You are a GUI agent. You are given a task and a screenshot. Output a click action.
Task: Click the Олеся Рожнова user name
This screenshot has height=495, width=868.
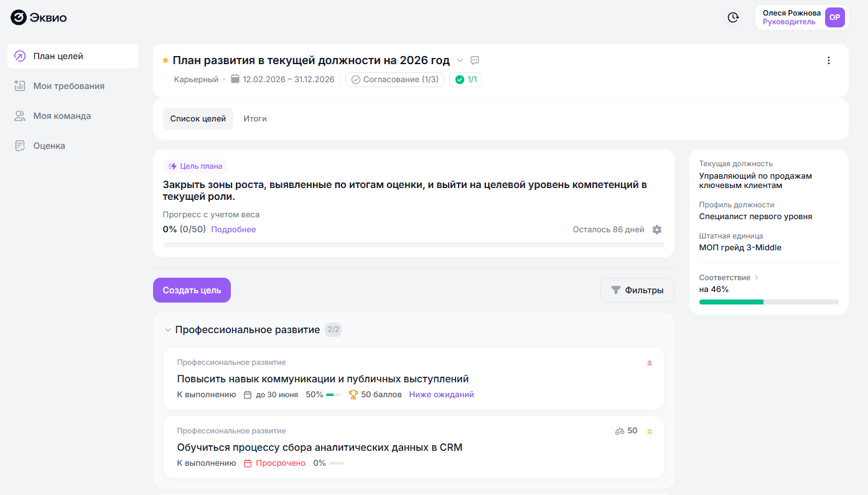[x=791, y=13]
